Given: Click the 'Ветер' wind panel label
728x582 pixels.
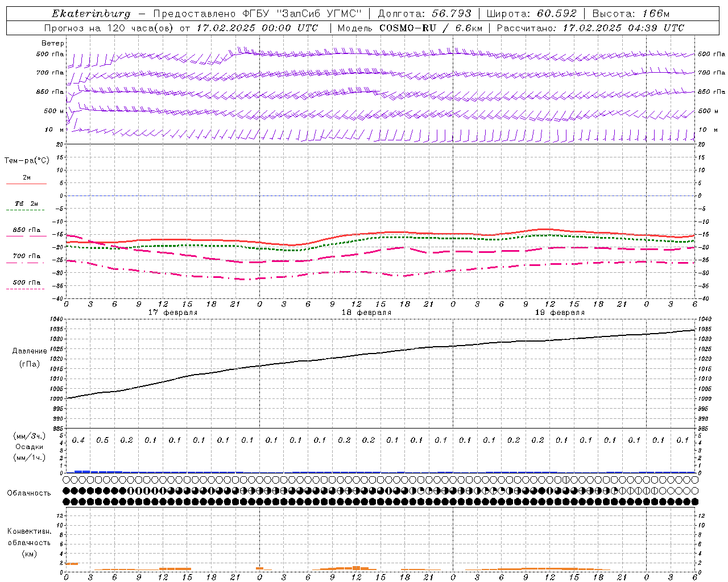Looking at the screenshot, I should coord(53,43).
